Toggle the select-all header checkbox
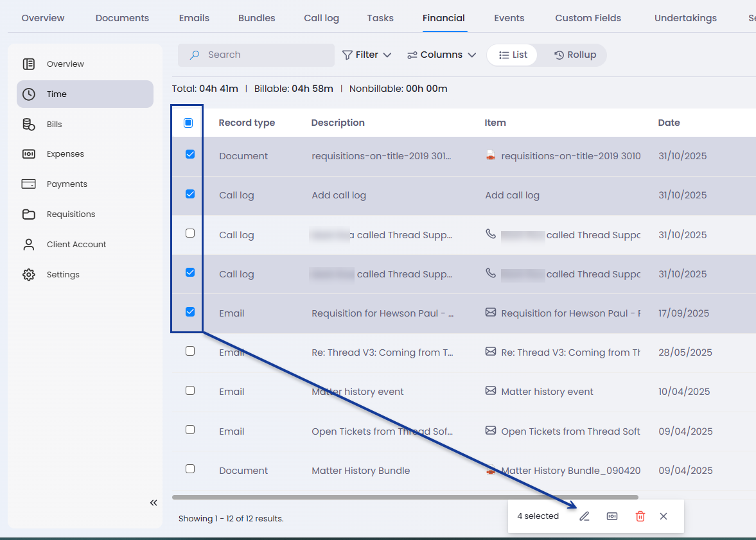 click(x=188, y=123)
